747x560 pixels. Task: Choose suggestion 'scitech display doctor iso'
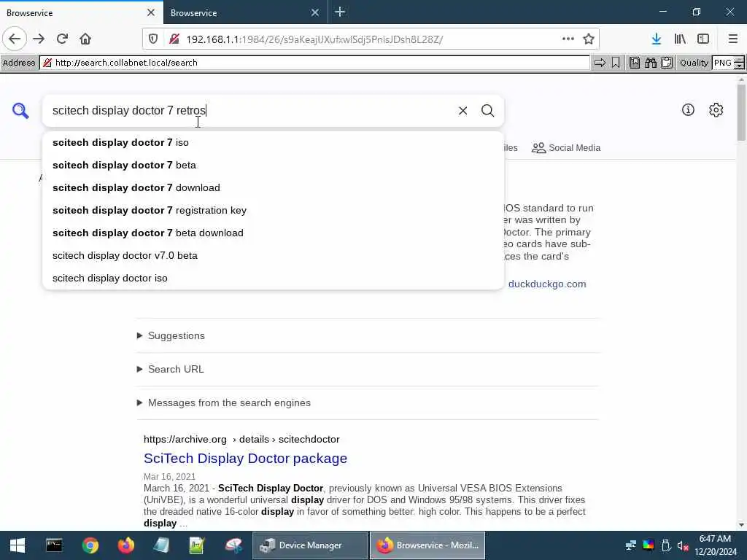pos(273,278)
